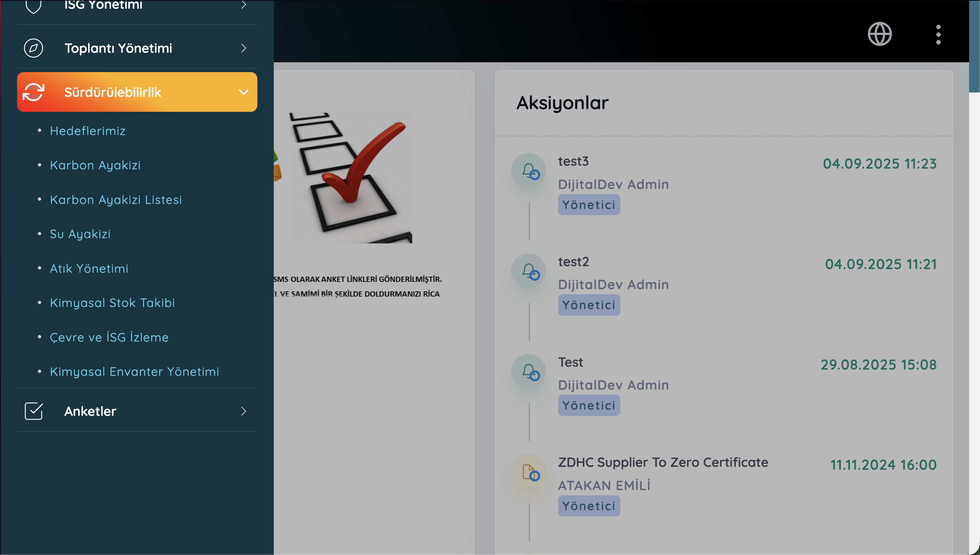Expand the Toplantı Yönetimi chevron
Viewport: 980px width, 555px height.
244,48
